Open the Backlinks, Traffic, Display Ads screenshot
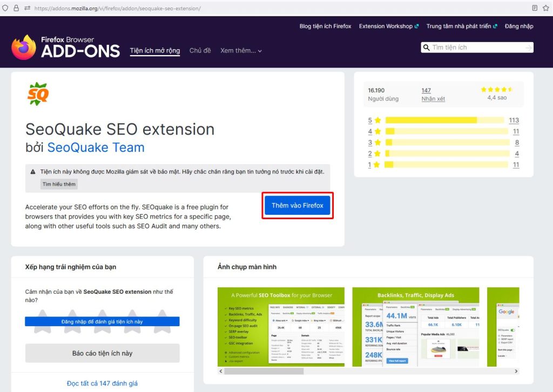Image resolution: width=553 pixels, height=392 pixels. 416,327
